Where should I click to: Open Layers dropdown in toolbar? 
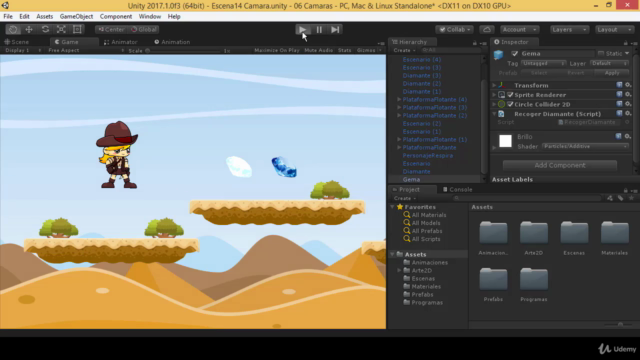coord(569,29)
